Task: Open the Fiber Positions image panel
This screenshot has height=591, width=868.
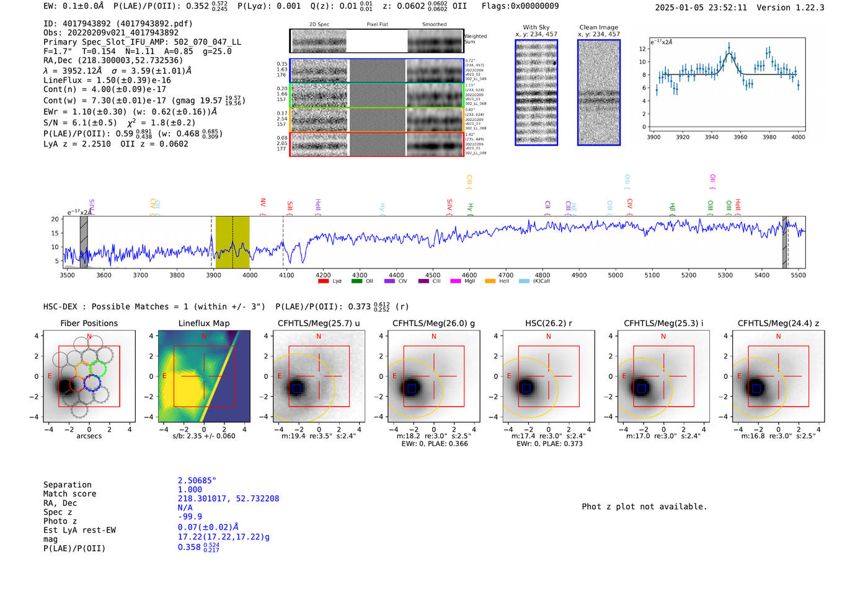Action: coord(89,376)
